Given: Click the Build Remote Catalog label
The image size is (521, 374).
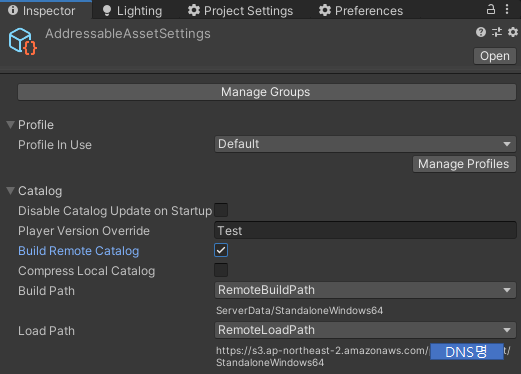Looking at the screenshot, I should point(79,251).
